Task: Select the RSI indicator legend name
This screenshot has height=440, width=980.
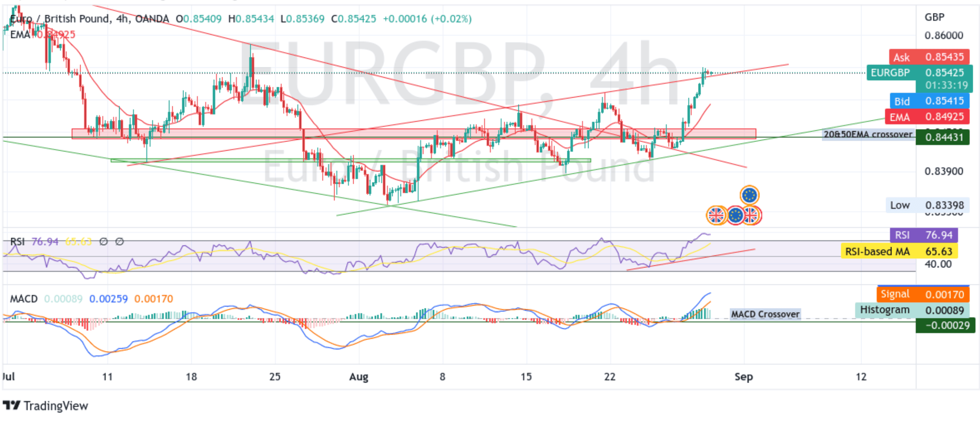Action: (x=17, y=242)
